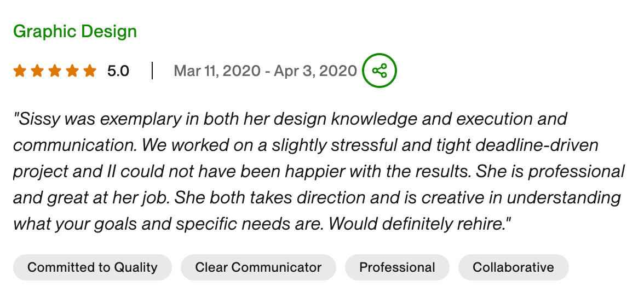Click the Apr 3, 2020 end date
Screen dimensions: 644x304
pyautogui.click(x=315, y=71)
